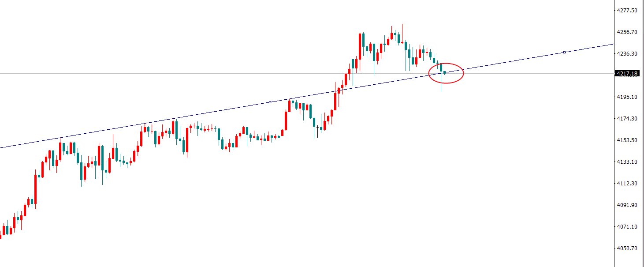Click the 4091.90 price axis label
The height and width of the screenshot is (267, 644).
coord(628,205)
